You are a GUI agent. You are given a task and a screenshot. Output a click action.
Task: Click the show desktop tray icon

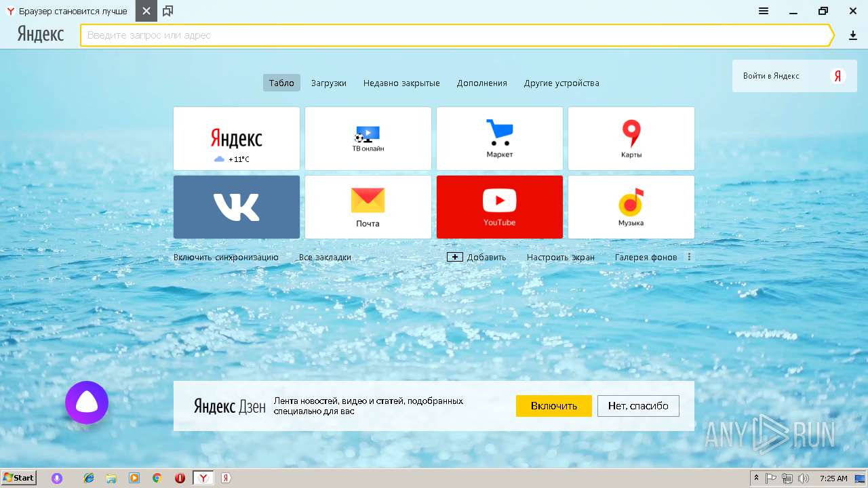tap(860, 478)
